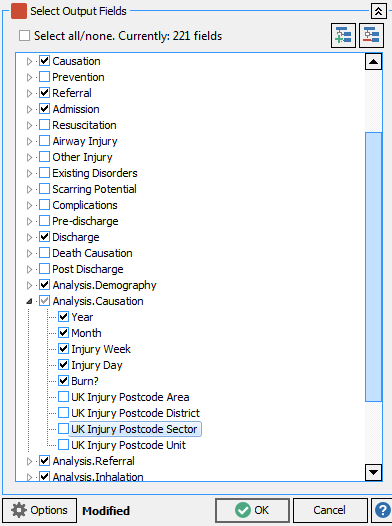Expand the Resuscitation tree node
This screenshot has height=526, width=392.
[29, 125]
